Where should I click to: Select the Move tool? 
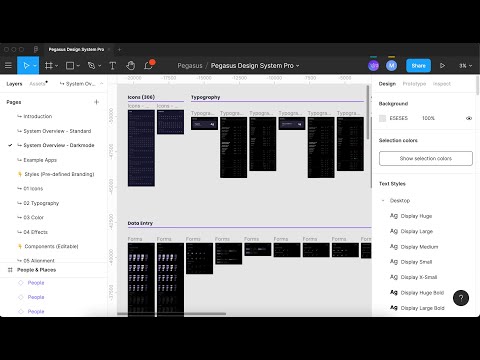click(x=26, y=66)
